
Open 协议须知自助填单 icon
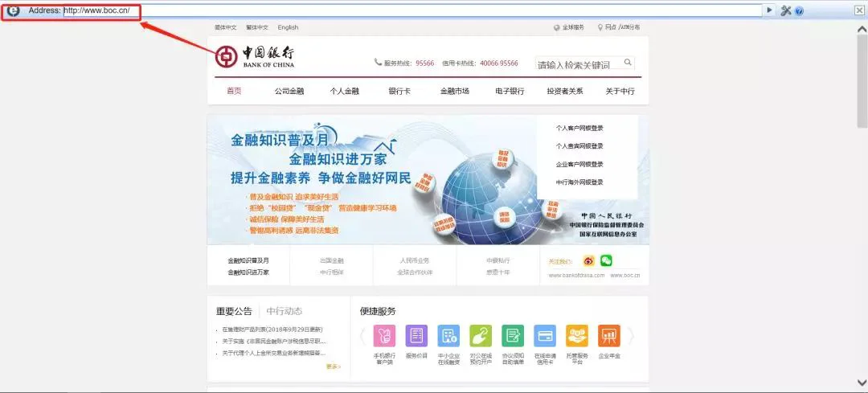513,335
